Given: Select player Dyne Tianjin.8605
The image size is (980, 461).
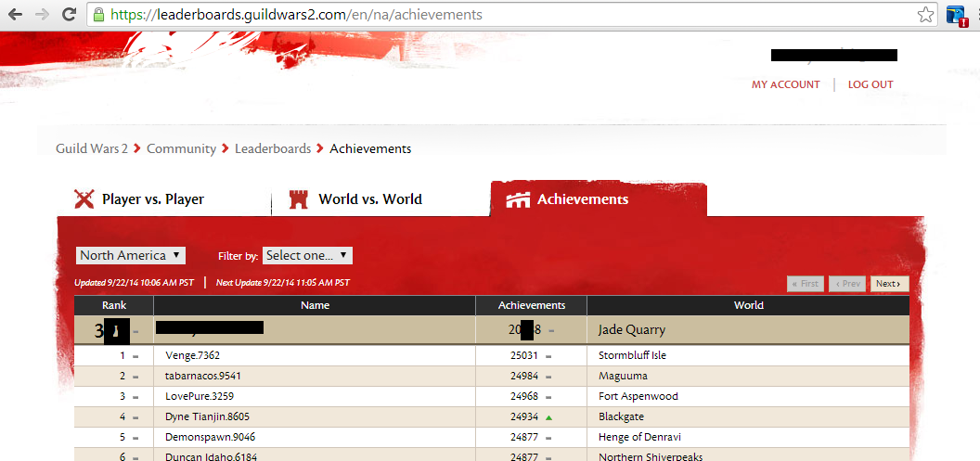Looking at the screenshot, I should point(208,416).
